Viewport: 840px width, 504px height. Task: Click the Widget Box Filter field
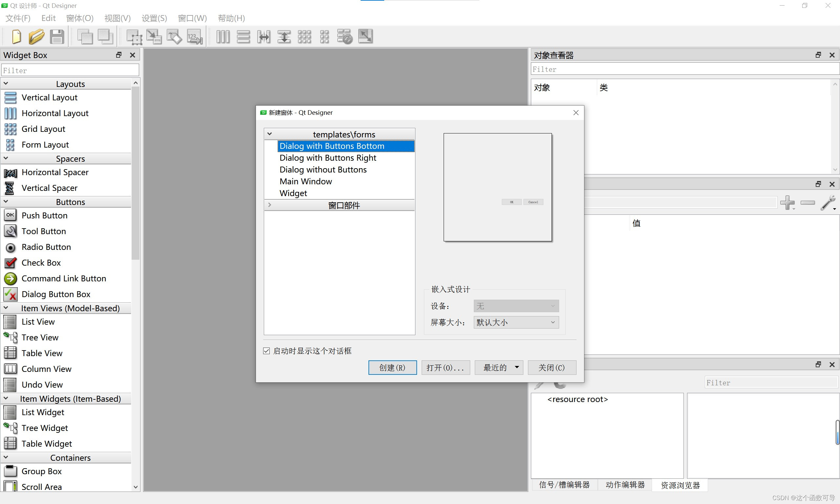click(x=70, y=70)
